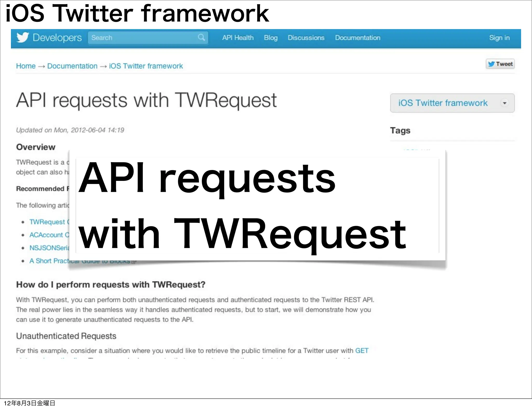Click the Twitter bird logo
The image size is (532, 409).
coord(23,38)
